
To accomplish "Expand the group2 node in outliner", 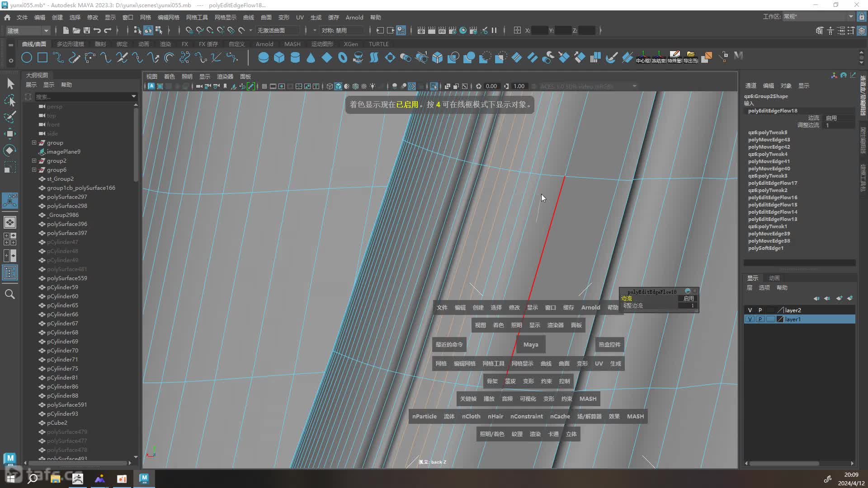I will [x=34, y=161].
